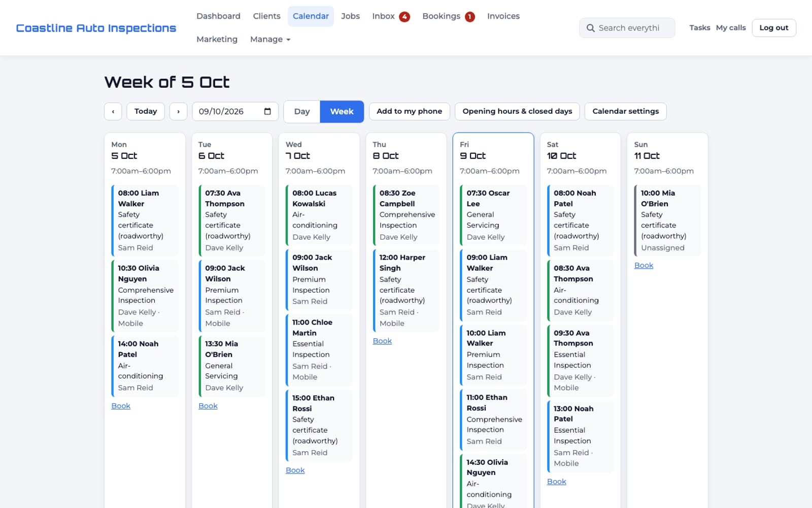This screenshot has width=812, height=508.
Task: Open the Invoices page
Action: tap(503, 16)
